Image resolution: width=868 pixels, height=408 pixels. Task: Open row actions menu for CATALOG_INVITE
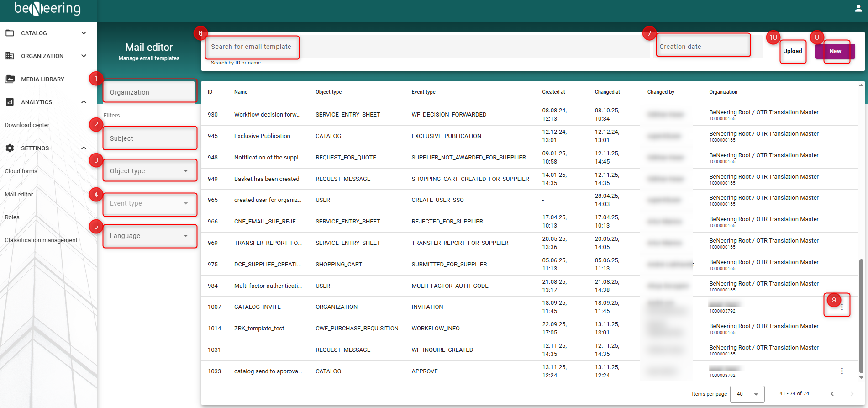[842, 307]
